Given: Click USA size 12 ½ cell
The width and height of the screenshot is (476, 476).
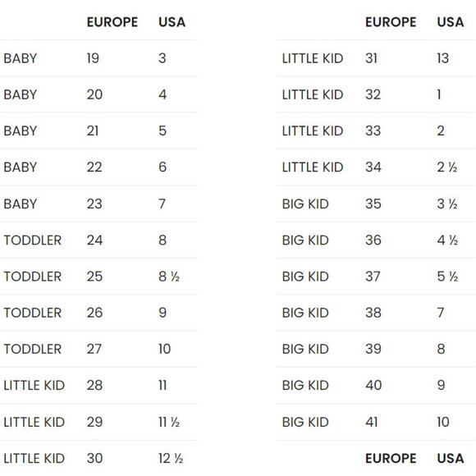Looking at the screenshot, I should click(x=171, y=458).
